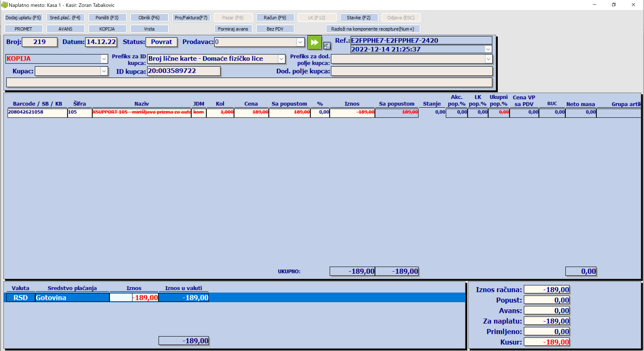
Task: Expand the Prodavac dropdown
Action: click(300, 42)
